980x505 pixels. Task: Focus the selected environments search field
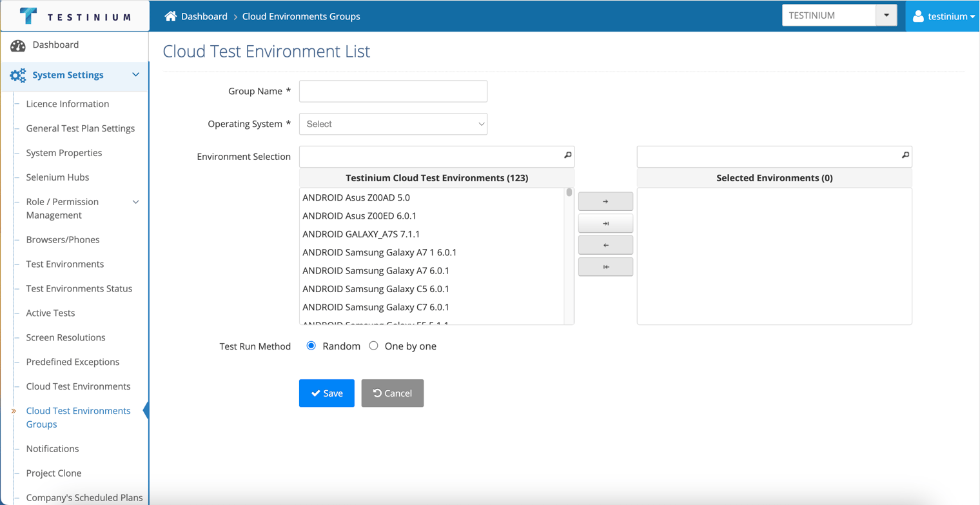click(x=774, y=156)
